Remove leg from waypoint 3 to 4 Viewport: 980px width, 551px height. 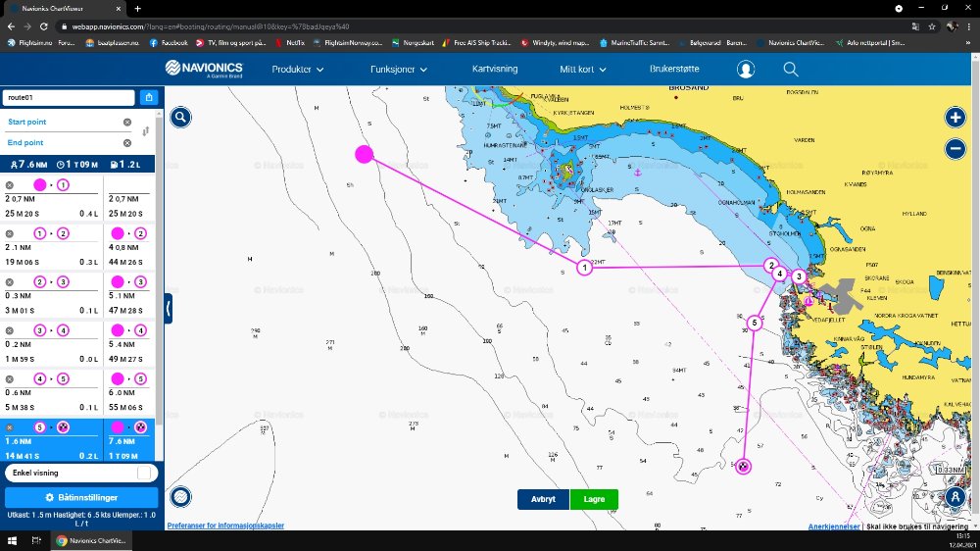click(x=10, y=330)
